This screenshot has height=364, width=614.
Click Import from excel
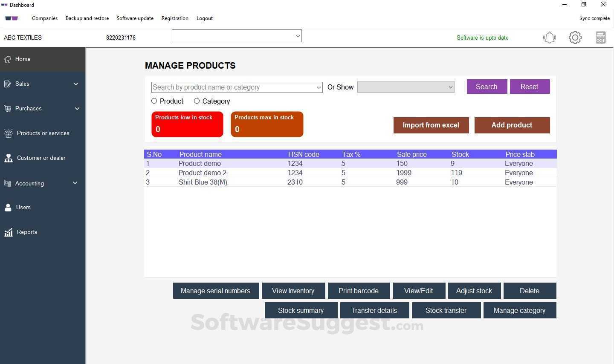431,125
